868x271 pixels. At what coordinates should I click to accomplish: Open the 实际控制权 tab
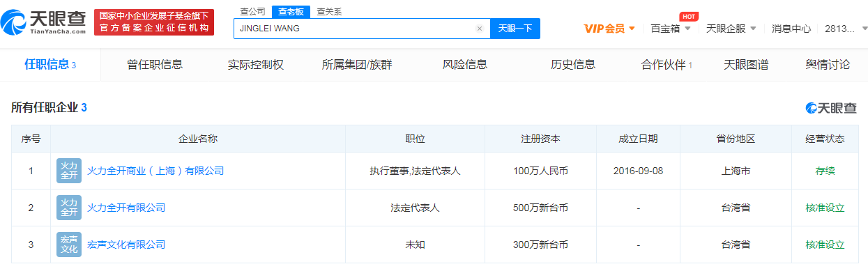click(x=256, y=65)
